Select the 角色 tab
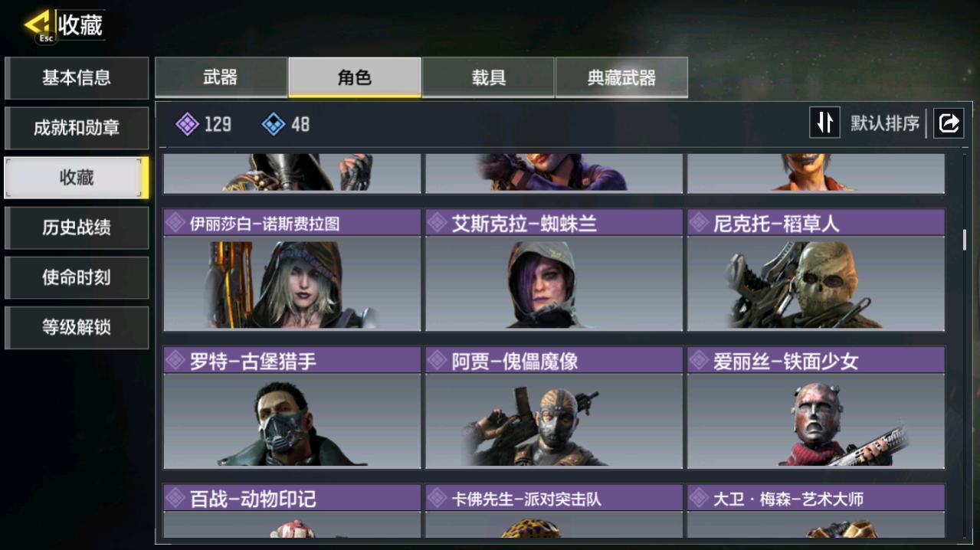This screenshot has height=550, width=980. [355, 77]
